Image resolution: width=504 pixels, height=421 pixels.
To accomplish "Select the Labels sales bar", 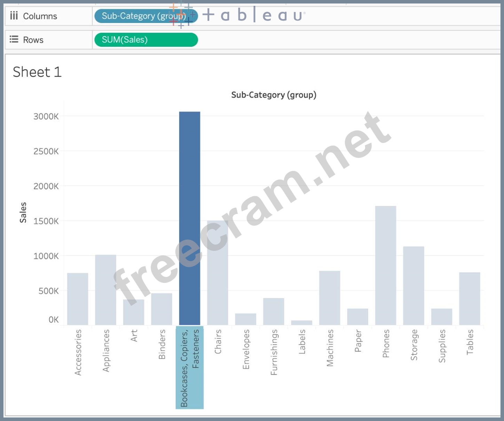I will pos(302,322).
